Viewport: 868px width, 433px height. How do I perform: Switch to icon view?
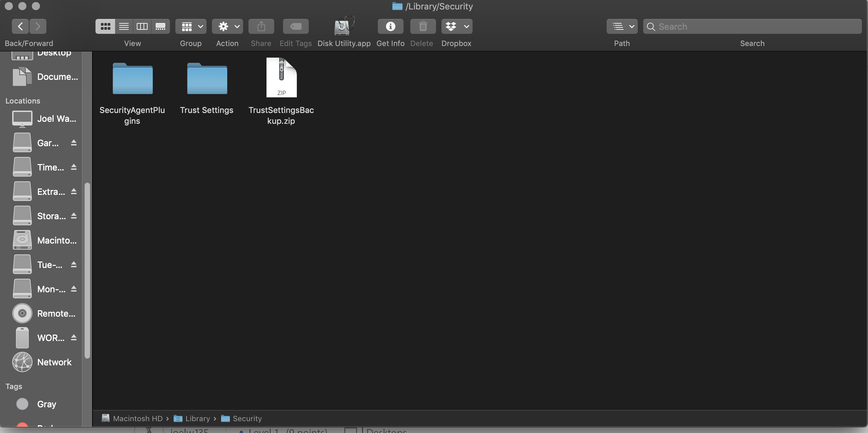[105, 26]
